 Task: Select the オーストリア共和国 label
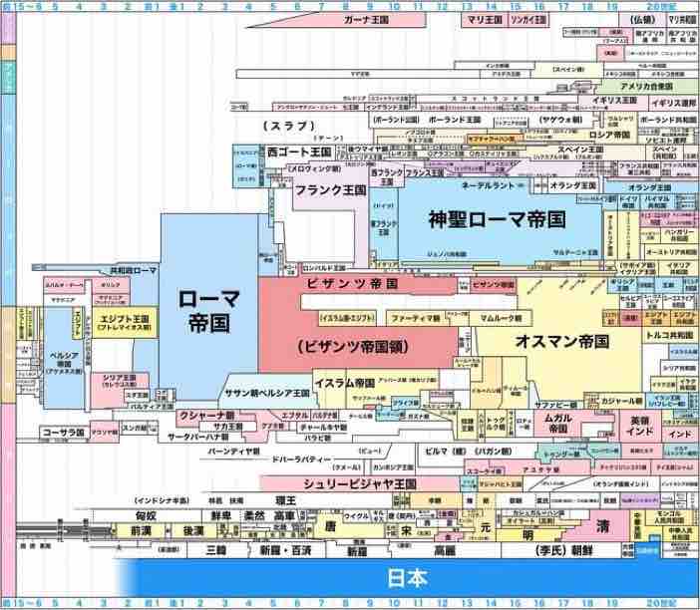click(671, 252)
